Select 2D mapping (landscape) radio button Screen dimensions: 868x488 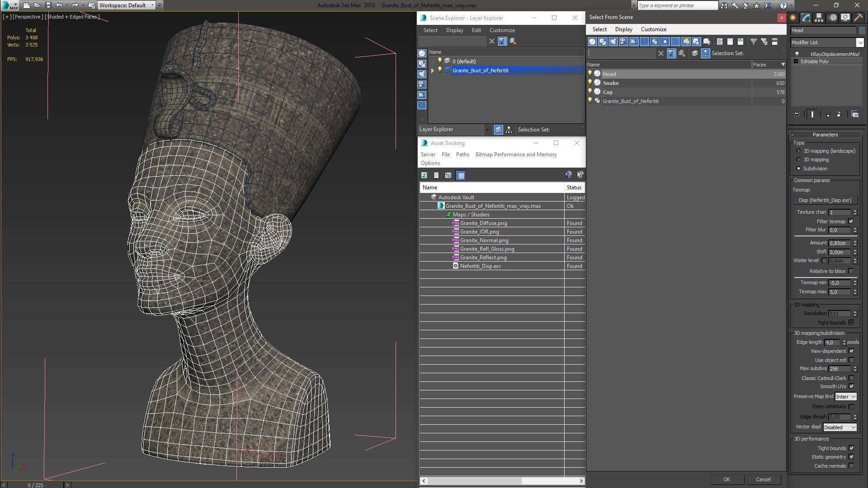pyautogui.click(x=798, y=151)
